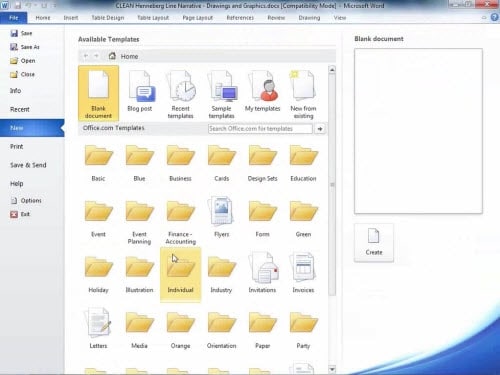Open the Blue templates folder

click(139, 163)
